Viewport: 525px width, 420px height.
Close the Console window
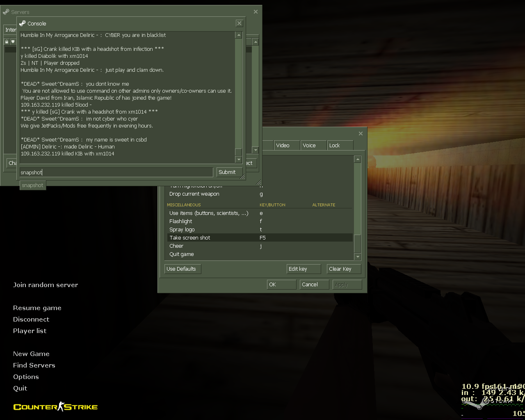[x=240, y=23]
